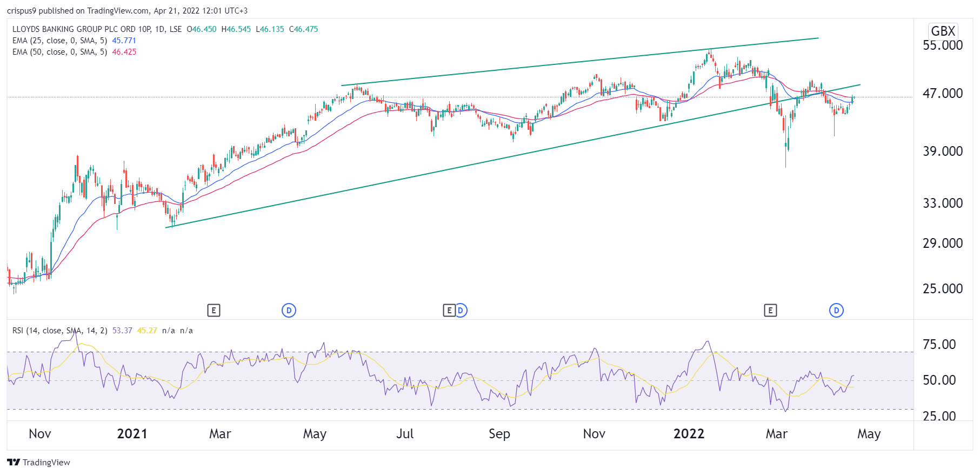Click the open price O46.450
Image resolution: width=980 pixels, height=474 pixels.
[202, 29]
